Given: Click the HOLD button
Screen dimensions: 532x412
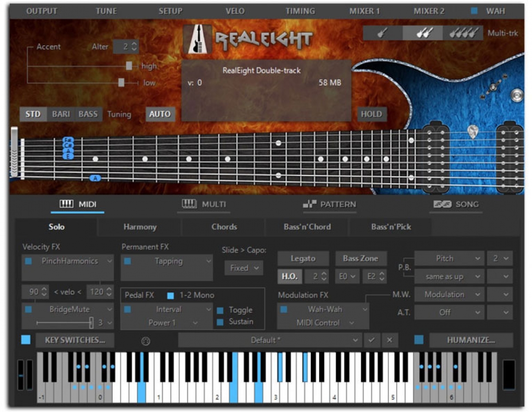Looking at the screenshot, I should pyautogui.click(x=372, y=114).
